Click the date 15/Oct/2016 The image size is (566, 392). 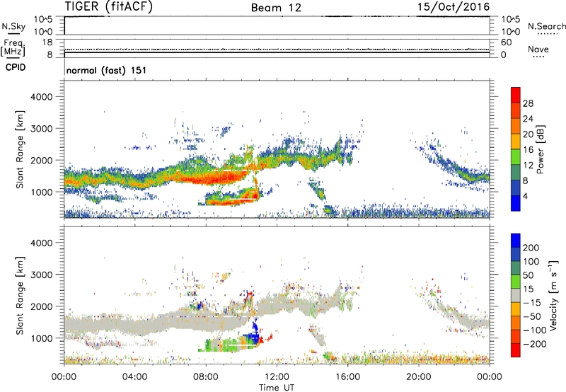(x=454, y=7)
